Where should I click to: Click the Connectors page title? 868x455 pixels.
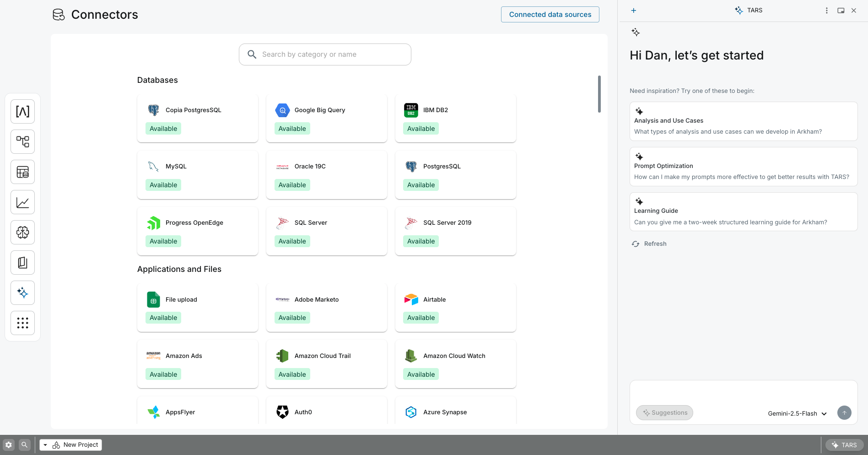[x=104, y=15]
